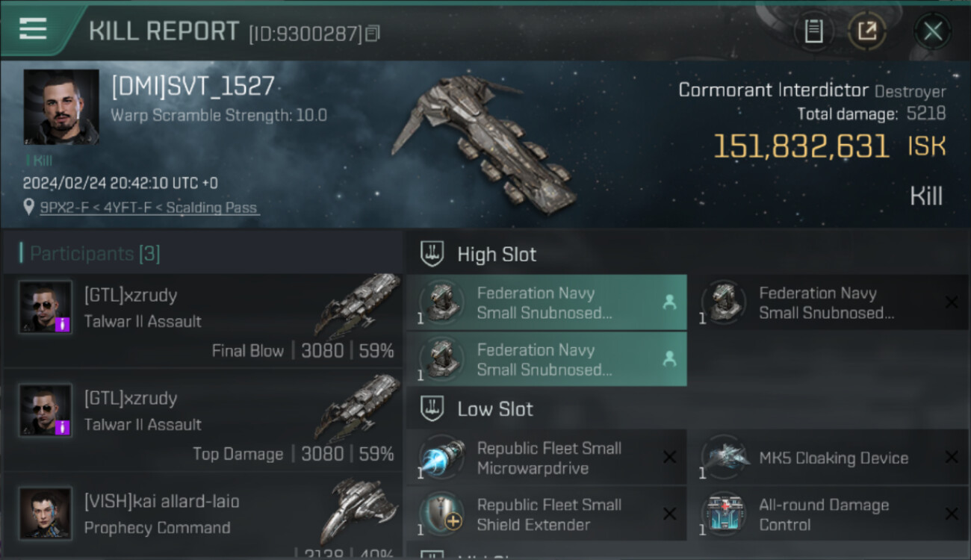The height and width of the screenshot is (560, 971).
Task: Copy the kill report ID
Action: 373,33
